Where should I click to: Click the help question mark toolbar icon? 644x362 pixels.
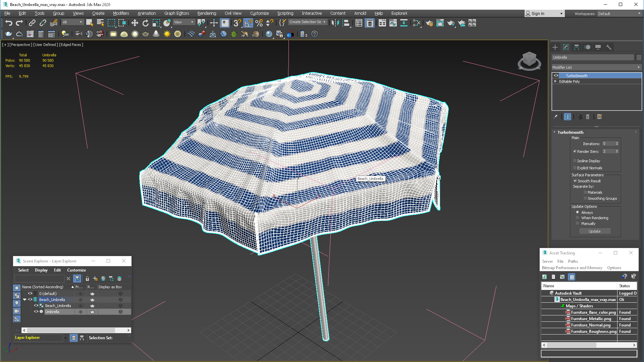(x=315, y=34)
